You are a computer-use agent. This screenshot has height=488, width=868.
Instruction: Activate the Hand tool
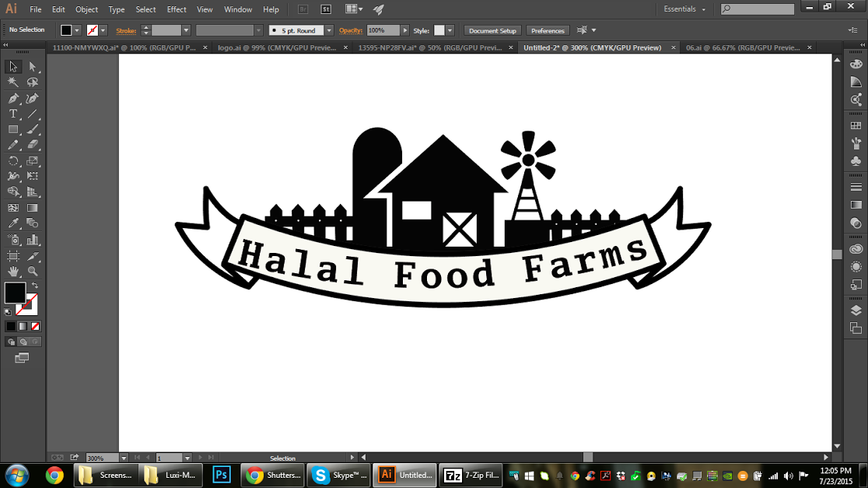point(13,272)
